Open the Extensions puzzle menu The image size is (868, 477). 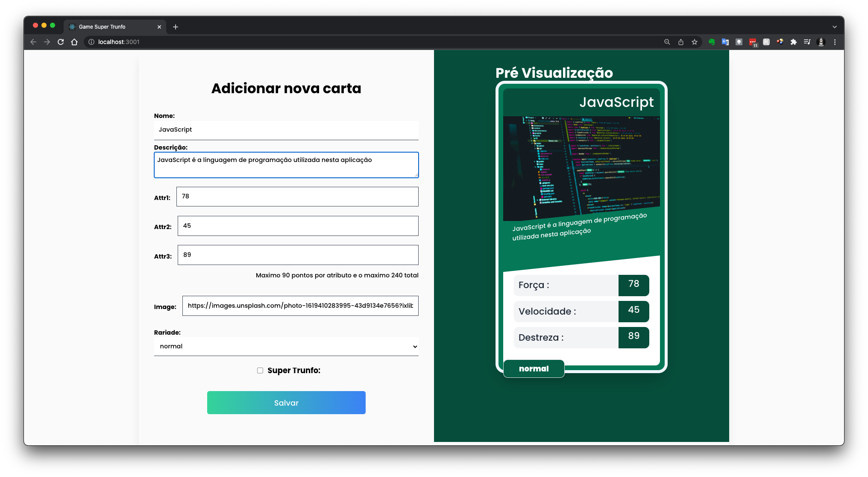click(794, 42)
